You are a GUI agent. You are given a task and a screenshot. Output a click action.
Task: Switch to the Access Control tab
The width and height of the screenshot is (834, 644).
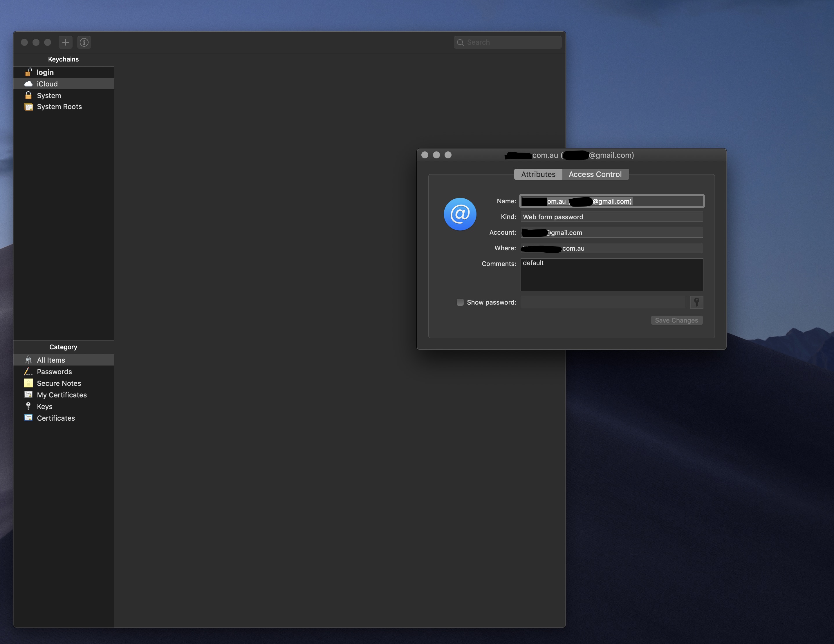595,174
